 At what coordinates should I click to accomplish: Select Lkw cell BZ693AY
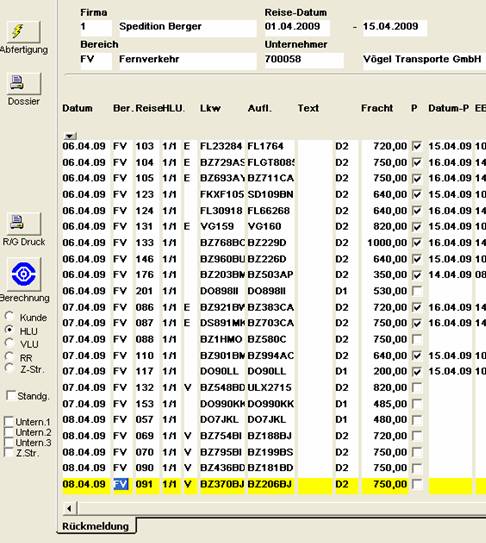coord(222,178)
